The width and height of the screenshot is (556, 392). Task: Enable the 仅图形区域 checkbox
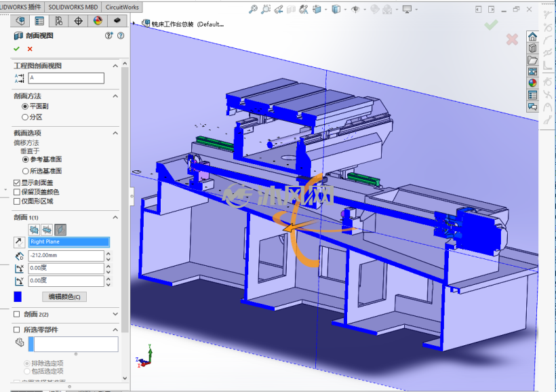point(17,201)
